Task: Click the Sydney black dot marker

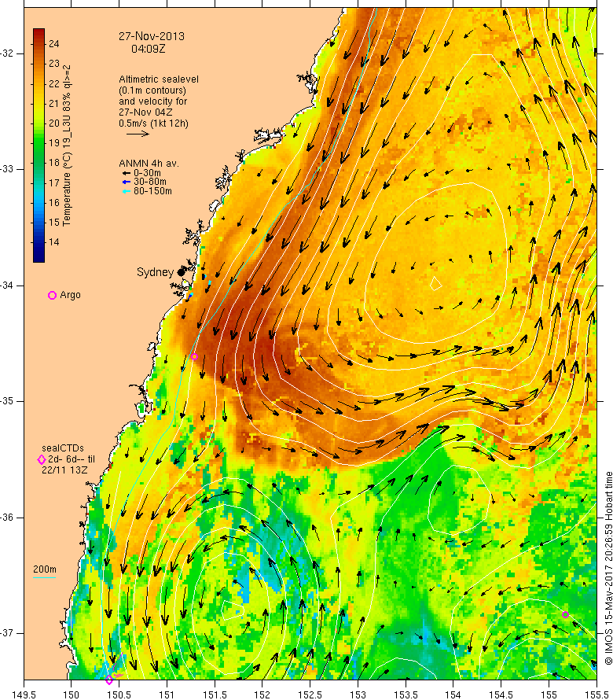Action: coord(181,272)
